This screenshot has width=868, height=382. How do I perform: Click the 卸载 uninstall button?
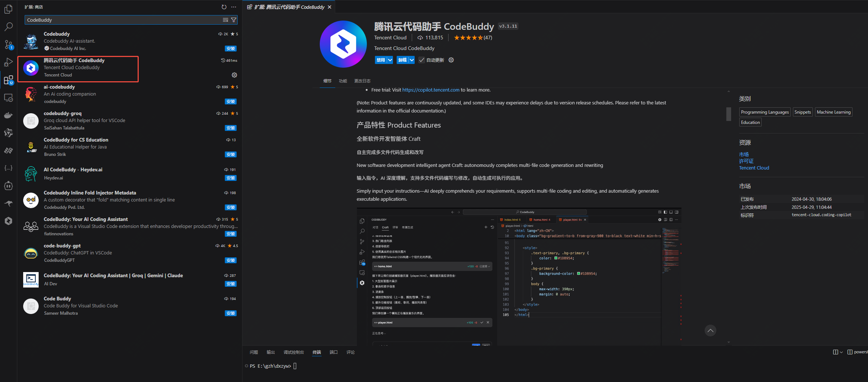[403, 60]
